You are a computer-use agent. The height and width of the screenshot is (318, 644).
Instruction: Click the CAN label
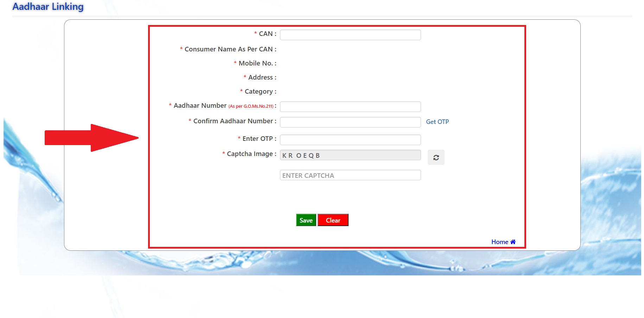tap(266, 34)
